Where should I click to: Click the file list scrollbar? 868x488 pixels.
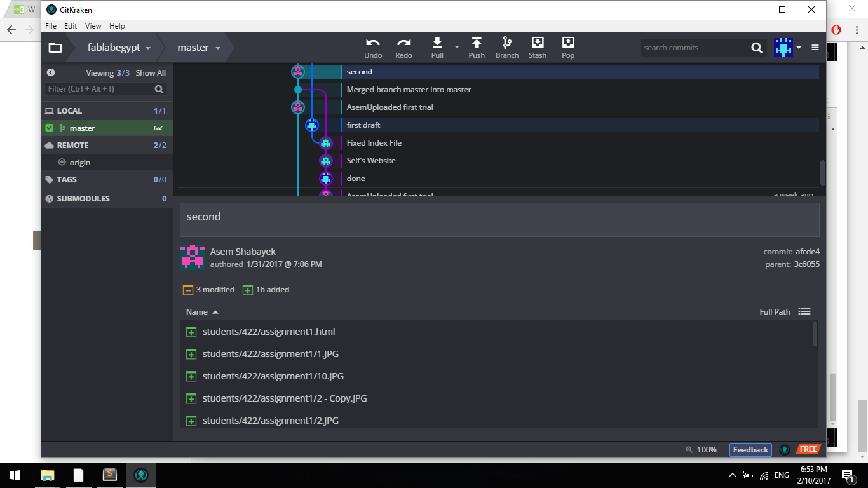pos(815,334)
